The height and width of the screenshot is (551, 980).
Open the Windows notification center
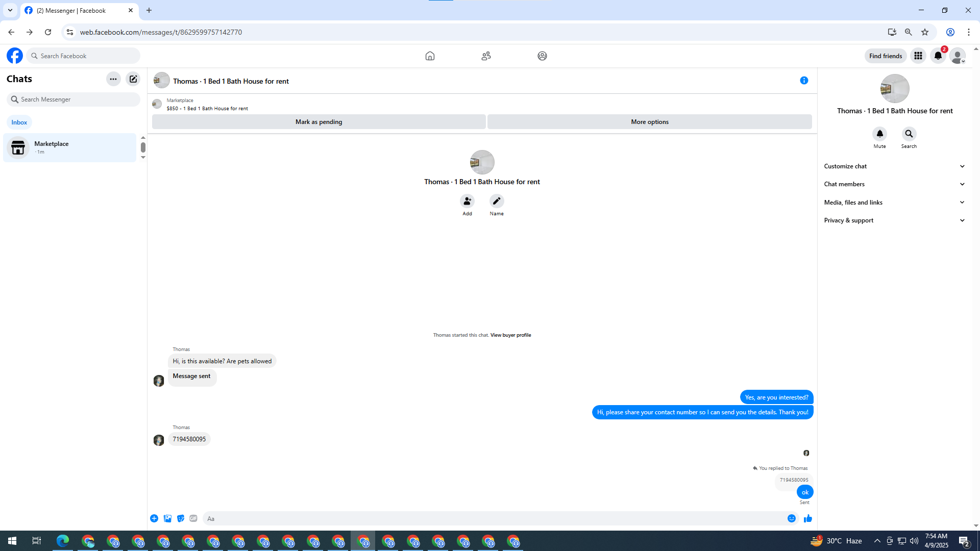(964, 541)
